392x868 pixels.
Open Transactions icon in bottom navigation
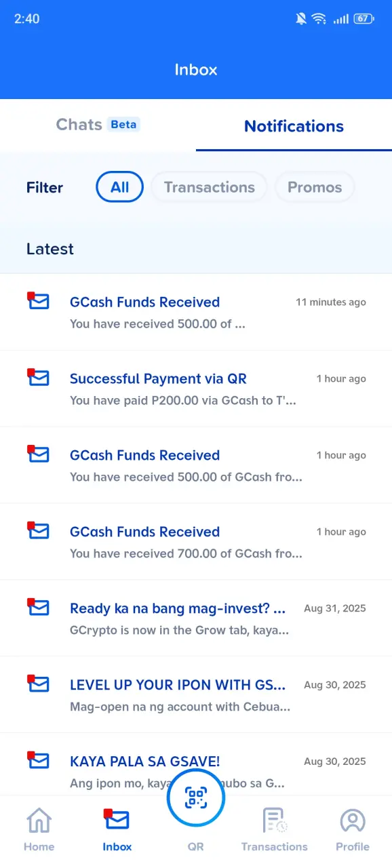coord(275,821)
